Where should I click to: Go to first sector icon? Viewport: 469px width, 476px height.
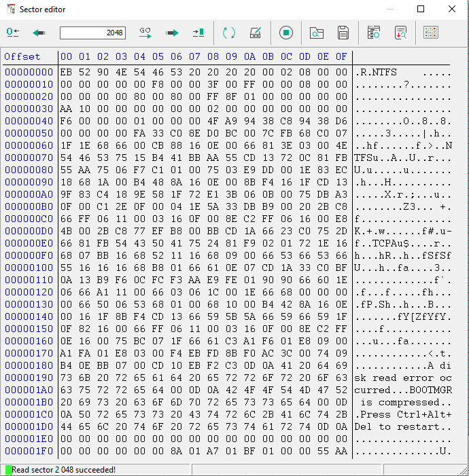[13, 33]
